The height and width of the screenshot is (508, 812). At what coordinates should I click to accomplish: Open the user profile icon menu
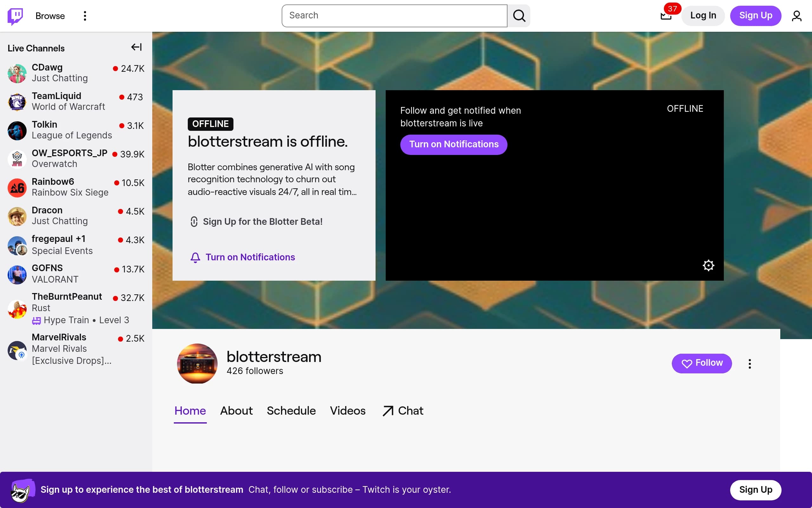[x=796, y=16]
